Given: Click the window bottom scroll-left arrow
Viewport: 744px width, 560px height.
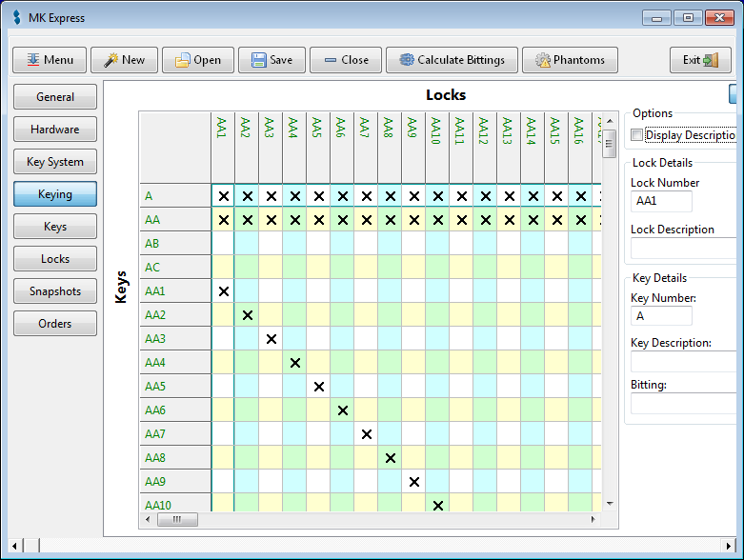Looking at the screenshot, I should point(14,546).
